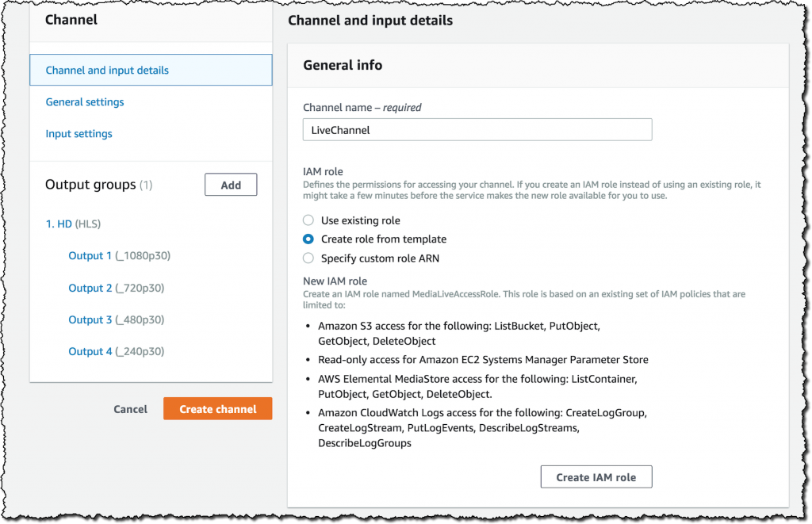Open Channel and input details section

point(107,71)
